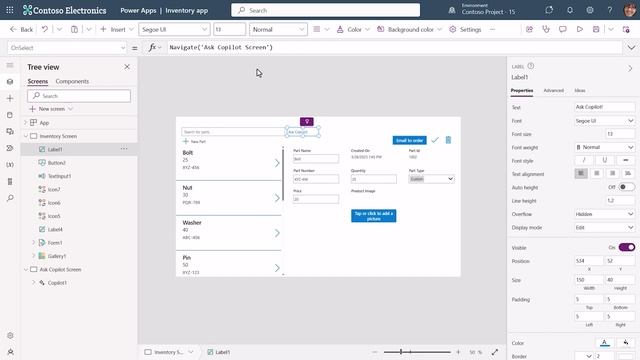Image resolution: width=640 pixels, height=360 pixels.
Task: Expand the Form1 tree item
Action: pyautogui.click(x=33, y=242)
